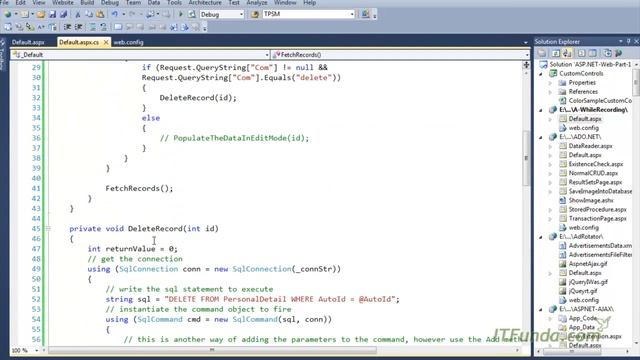The height and width of the screenshot is (360, 640).
Task: Open the Build menu
Action: coord(87,3)
